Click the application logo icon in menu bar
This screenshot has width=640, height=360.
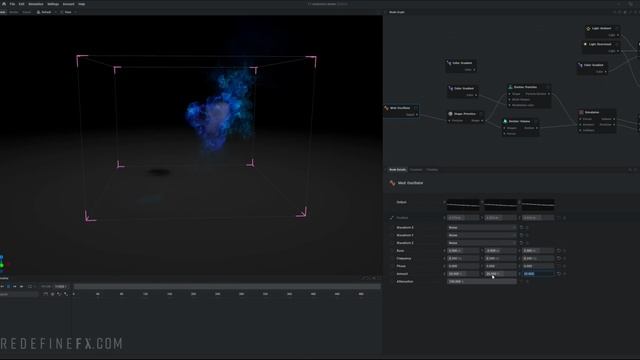[4, 4]
